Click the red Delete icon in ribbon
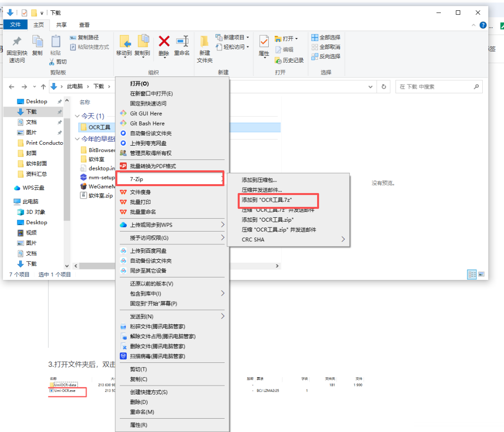Viewport: 504px width, 432px height. click(x=164, y=41)
